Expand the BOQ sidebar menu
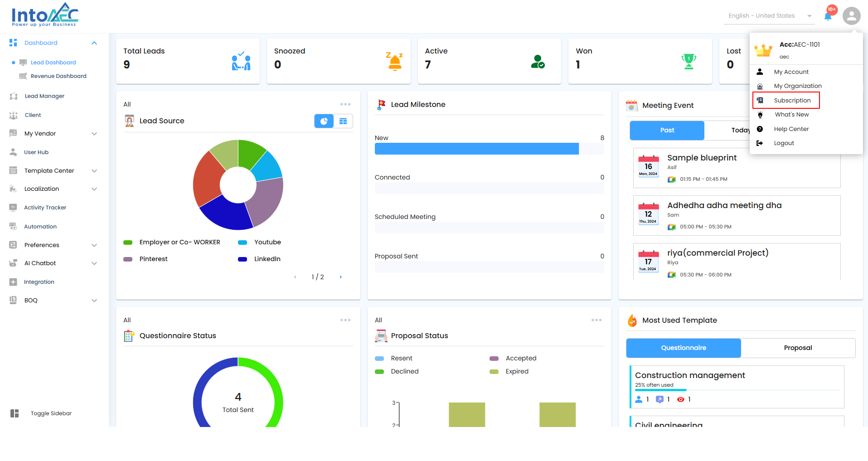868x461 pixels. pyautogui.click(x=94, y=301)
